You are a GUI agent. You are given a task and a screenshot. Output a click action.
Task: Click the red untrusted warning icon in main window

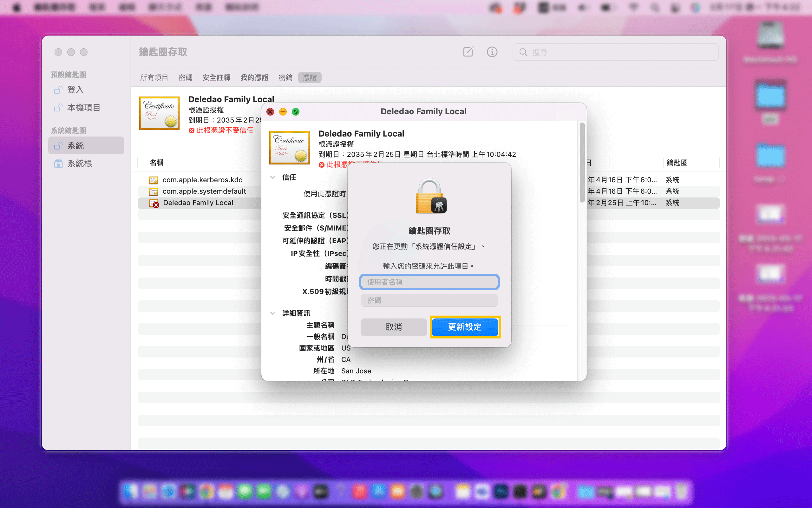[191, 130]
